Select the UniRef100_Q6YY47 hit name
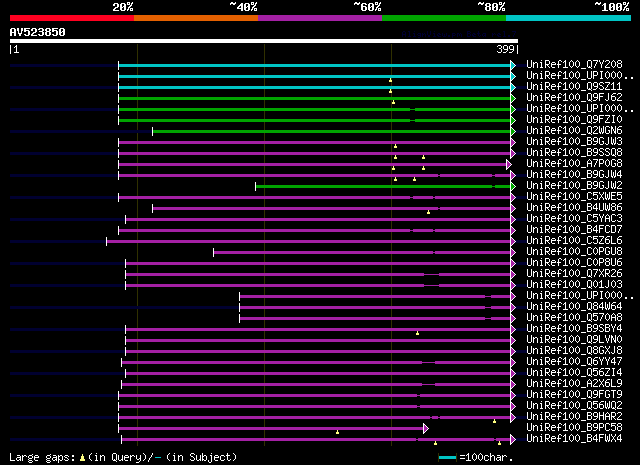640x465 pixels. point(574,362)
